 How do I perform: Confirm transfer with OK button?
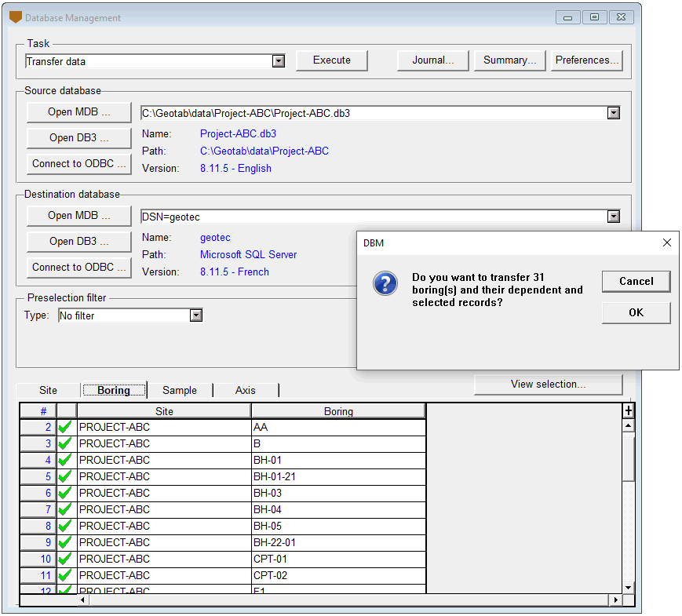pos(636,313)
